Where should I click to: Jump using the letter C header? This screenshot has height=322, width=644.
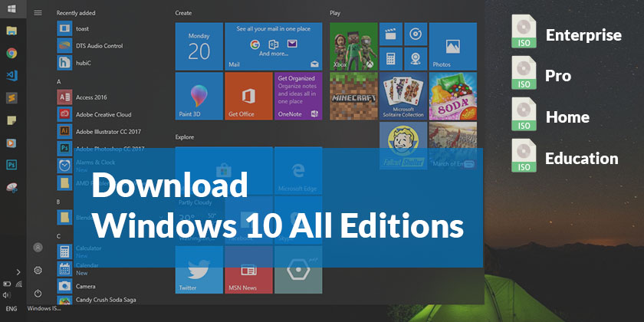[58, 236]
